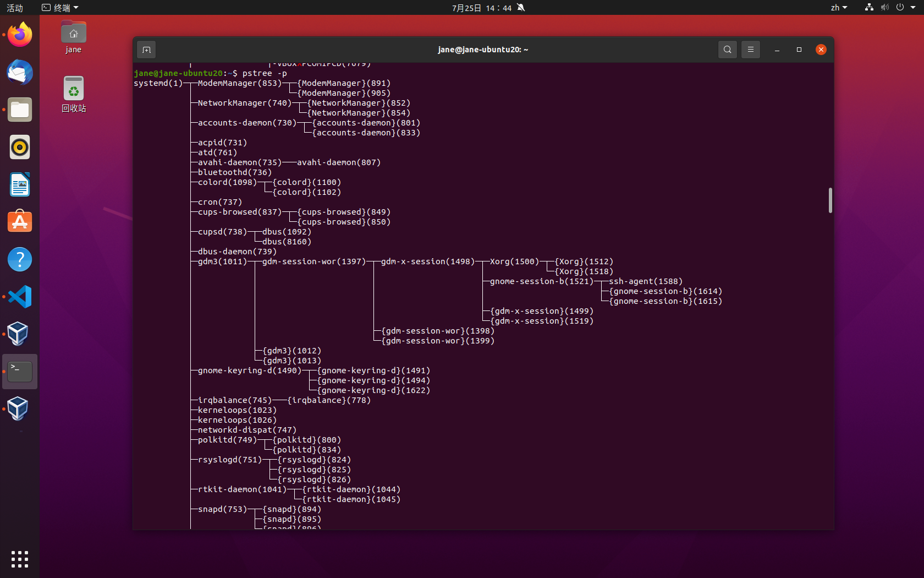This screenshot has width=924, height=578.
Task: Click 'ssh-agent(1588)' process
Action: tap(646, 281)
